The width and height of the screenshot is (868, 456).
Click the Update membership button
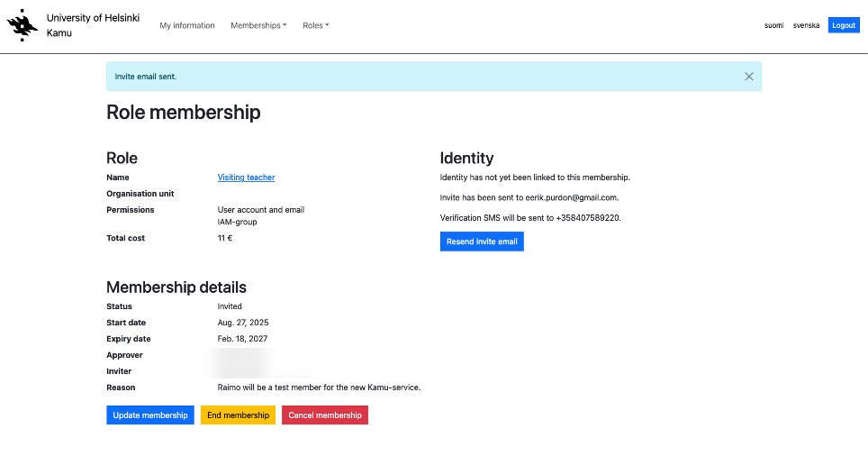[x=150, y=415]
